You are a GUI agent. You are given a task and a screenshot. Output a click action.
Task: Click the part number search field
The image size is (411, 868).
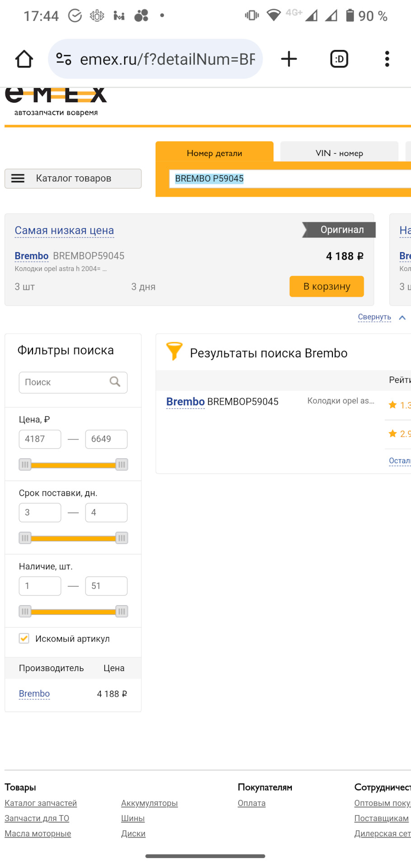290,179
